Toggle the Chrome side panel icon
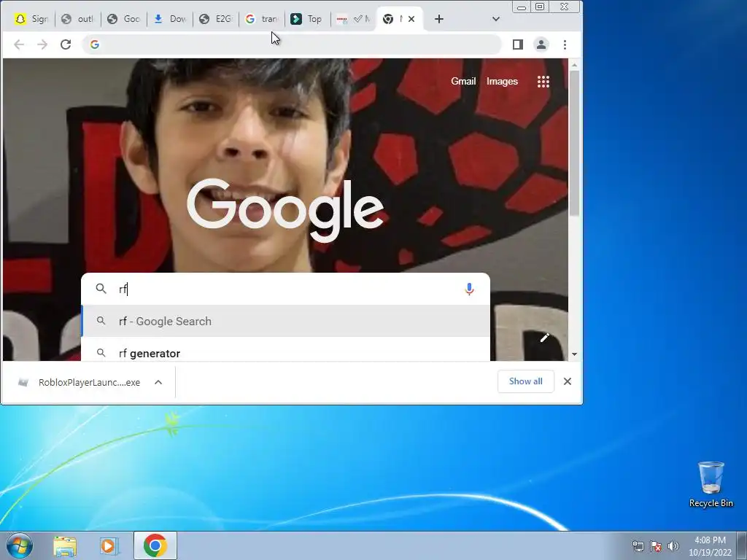The height and width of the screenshot is (560, 747). (x=518, y=44)
